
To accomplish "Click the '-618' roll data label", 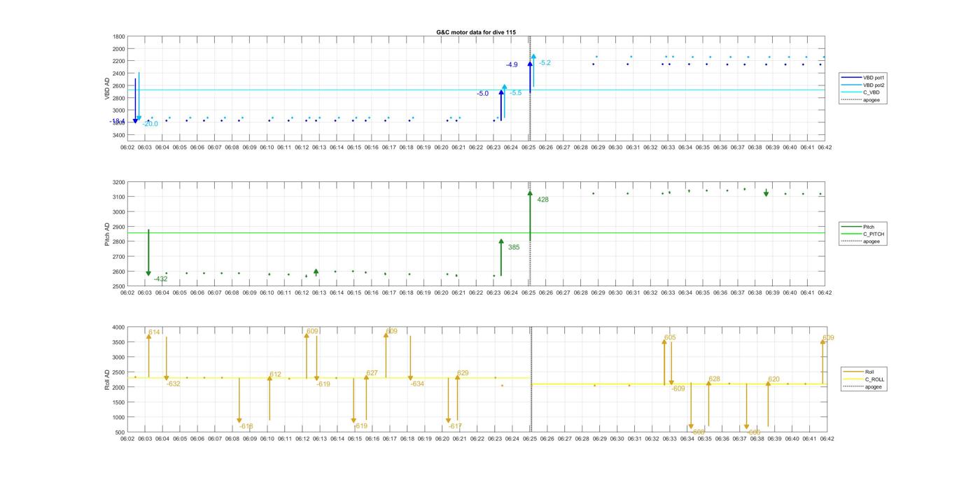I will pyautogui.click(x=246, y=426).
